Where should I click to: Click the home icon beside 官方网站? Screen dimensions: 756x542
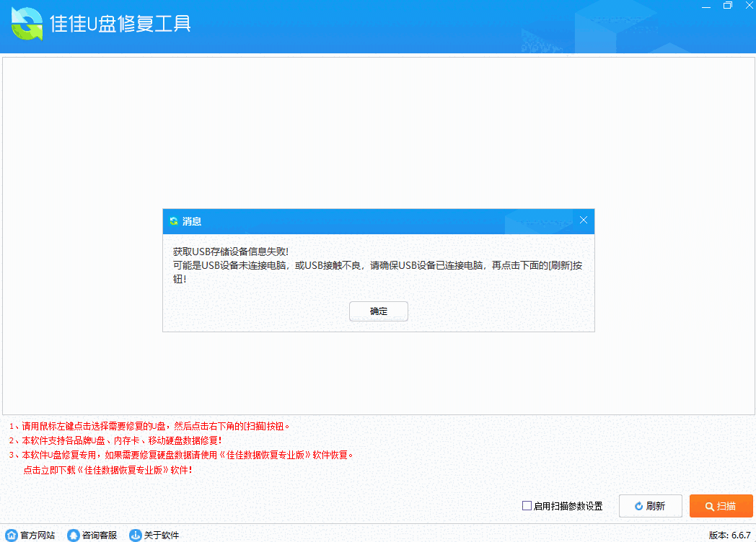click(x=10, y=535)
